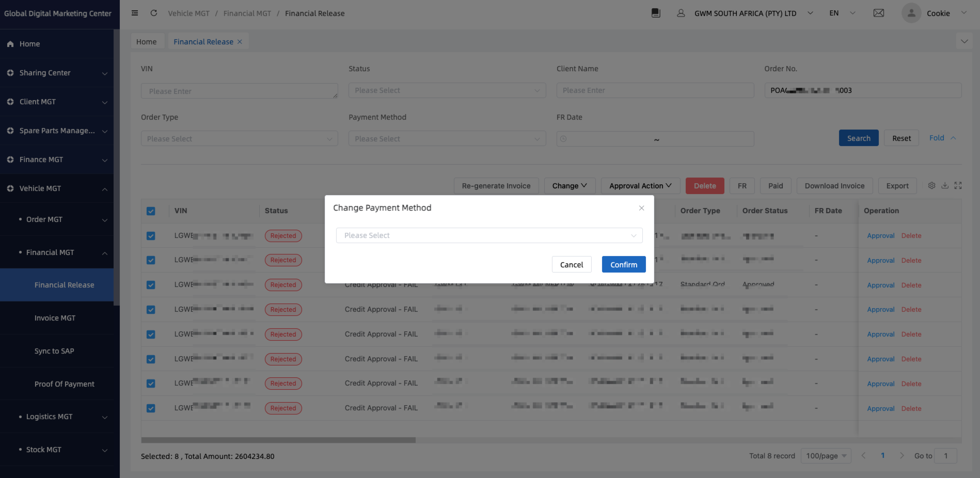The height and width of the screenshot is (478, 980).
Task: Click the Go to page input field
Action: 945,456
